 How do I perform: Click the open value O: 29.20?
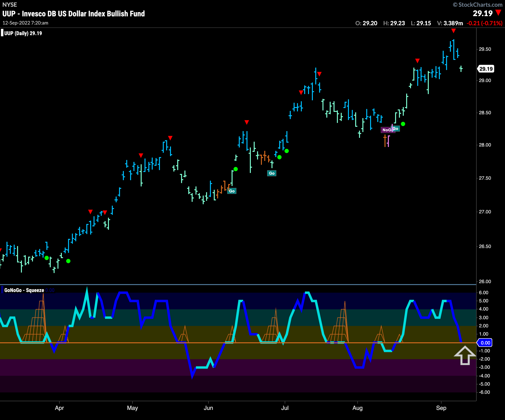coord(366,23)
